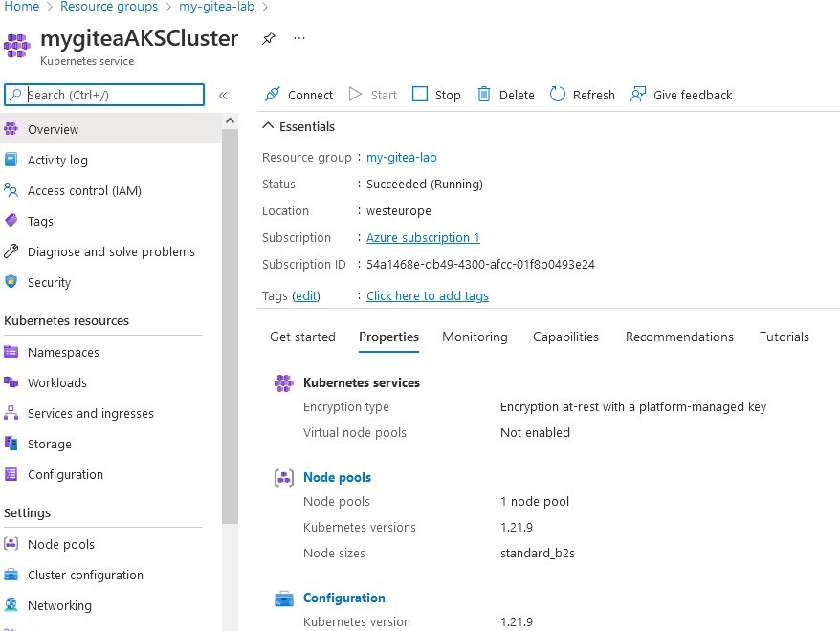Image resolution: width=840 pixels, height=631 pixels.
Task: Click the Give feedback button label
Action: (693, 96)
